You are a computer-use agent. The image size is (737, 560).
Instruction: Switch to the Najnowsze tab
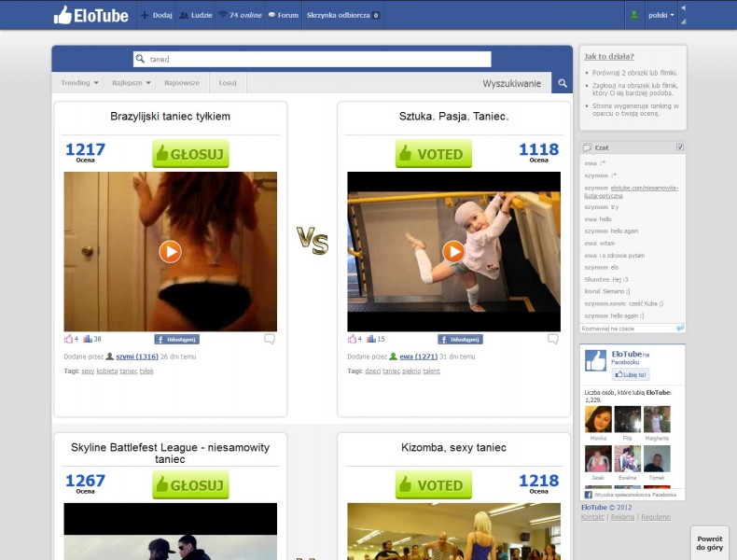(x=182, y=83)
